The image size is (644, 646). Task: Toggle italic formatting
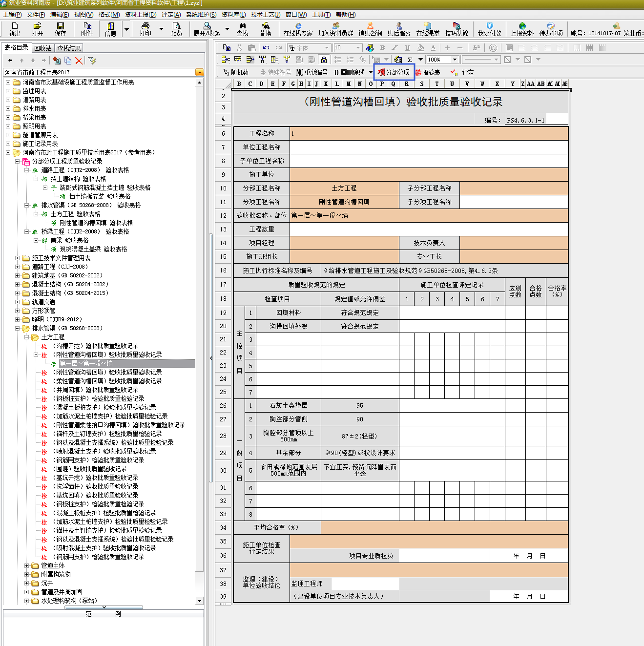point(395,47)
